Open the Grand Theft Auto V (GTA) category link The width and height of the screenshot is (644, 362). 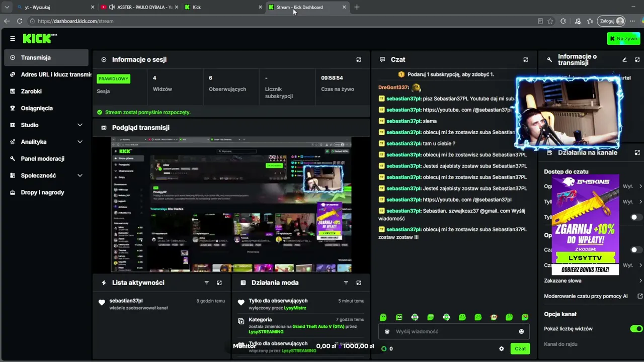(318, 326)
